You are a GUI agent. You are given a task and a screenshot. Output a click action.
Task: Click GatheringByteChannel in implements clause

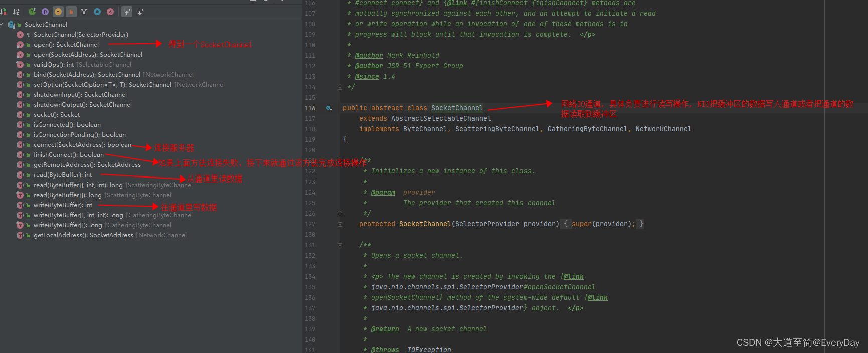pyautogui.click(x=587, y=129)
